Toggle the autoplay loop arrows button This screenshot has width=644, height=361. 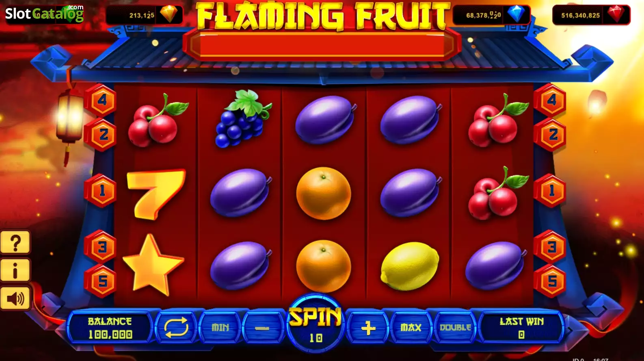pyautogui.click(x=176, y=327)
